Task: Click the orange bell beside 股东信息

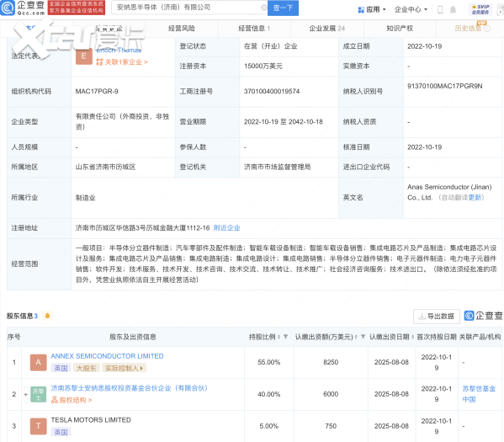Action: click(x=47, y=316)
